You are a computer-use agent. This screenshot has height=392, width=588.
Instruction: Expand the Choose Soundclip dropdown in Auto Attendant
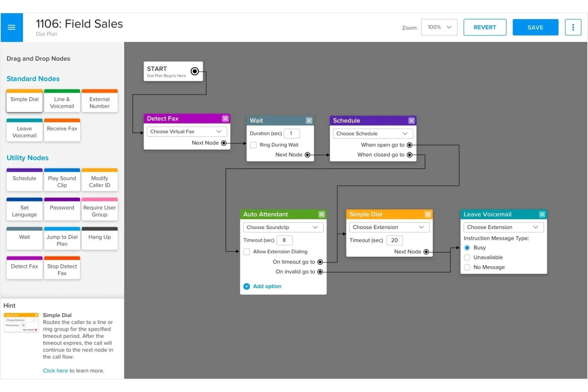point(282,227)
